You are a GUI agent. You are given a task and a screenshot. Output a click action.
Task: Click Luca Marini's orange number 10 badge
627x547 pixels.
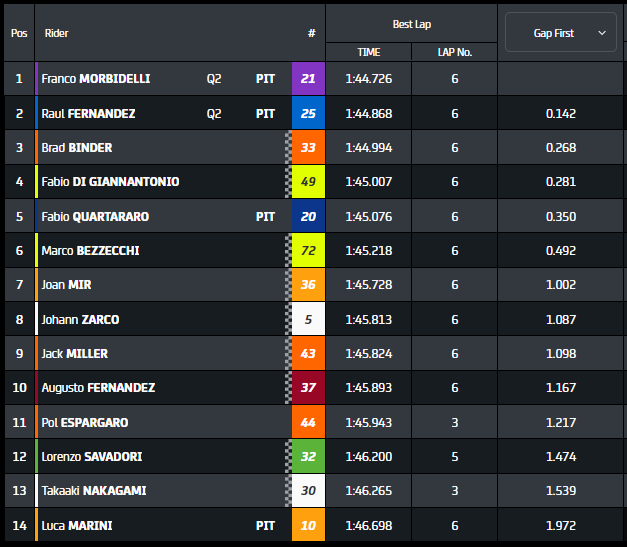point(308,525)
